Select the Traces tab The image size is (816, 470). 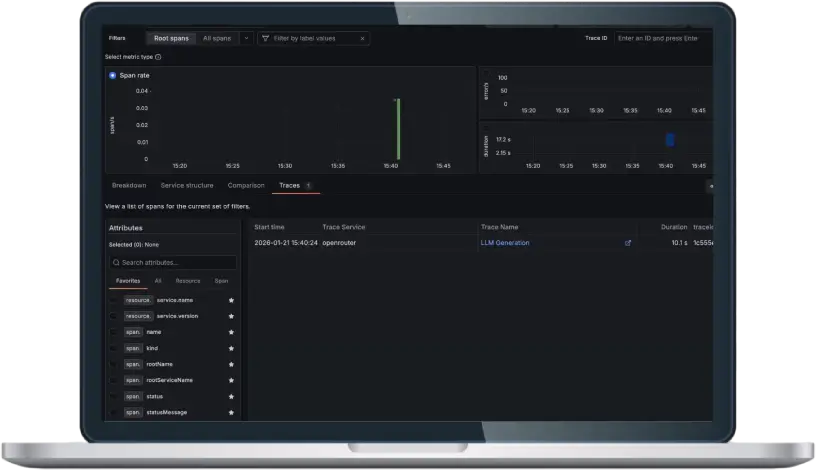(x=295, y=186)
